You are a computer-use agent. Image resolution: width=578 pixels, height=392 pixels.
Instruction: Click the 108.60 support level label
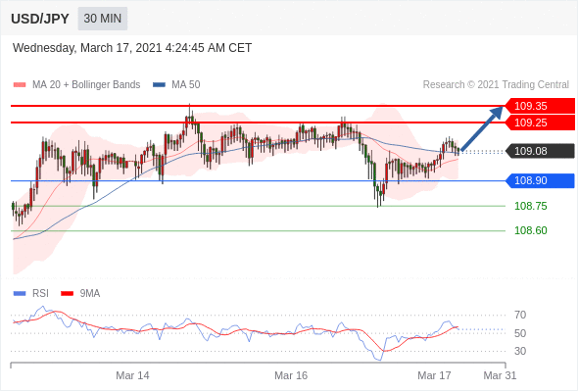click(x=530, y=230)
